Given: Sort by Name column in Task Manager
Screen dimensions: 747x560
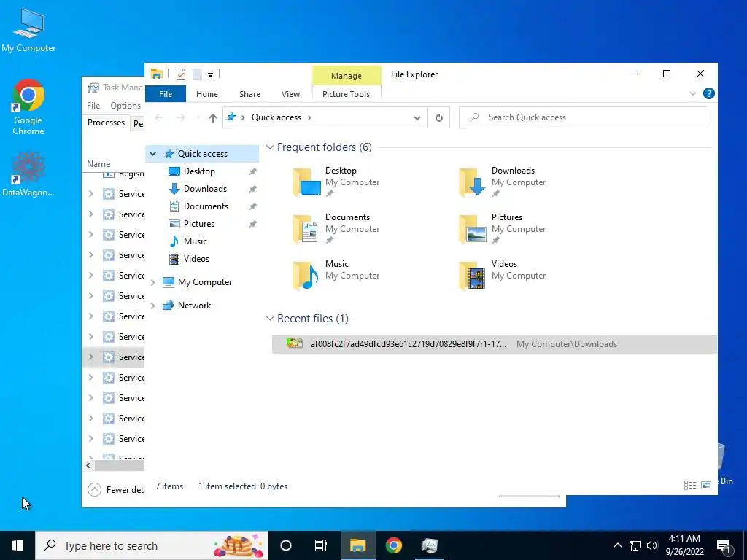Looking at the screenshot, I should pyautogui.click(x=98, y=164).
